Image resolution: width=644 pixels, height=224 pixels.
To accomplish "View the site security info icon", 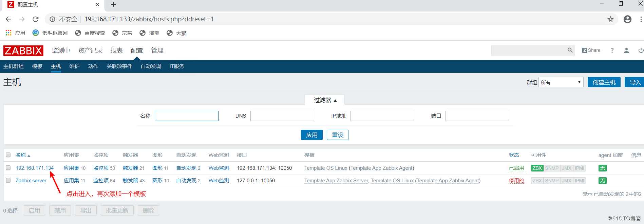I will pos(52,19).
